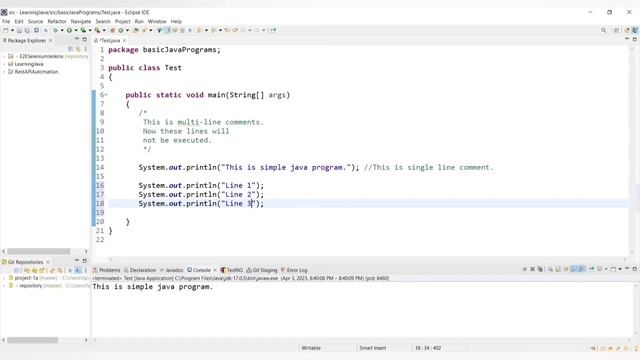Click the Clear Console icon
640x360 pixels.
click(x=550, y=269)
